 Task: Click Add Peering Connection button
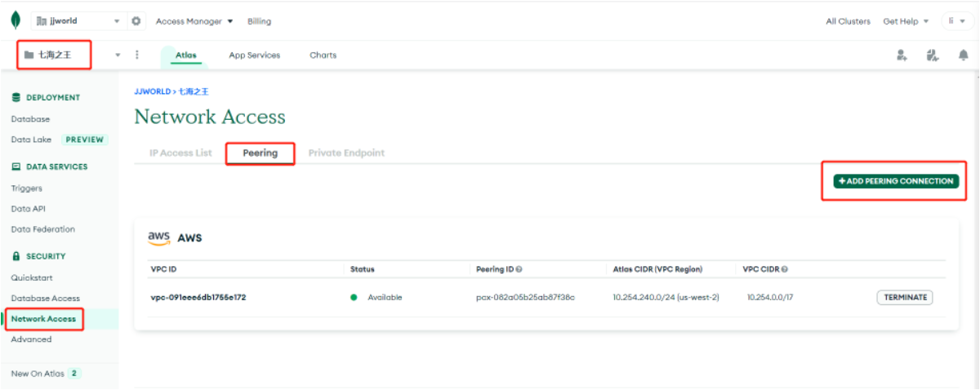coord(896,181)
